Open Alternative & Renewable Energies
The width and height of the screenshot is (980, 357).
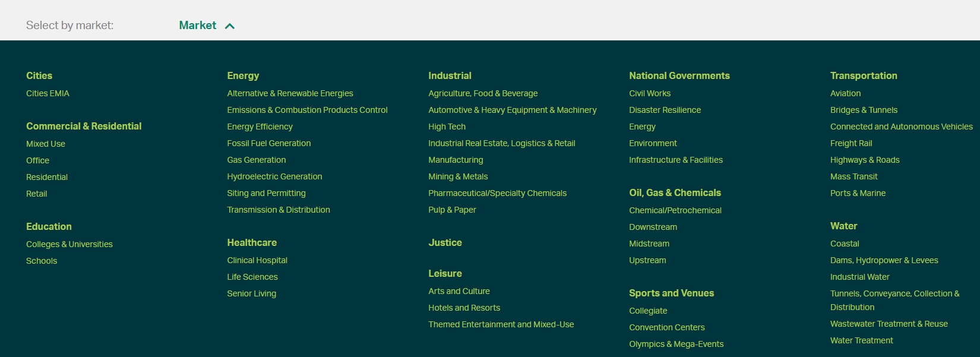290,93
